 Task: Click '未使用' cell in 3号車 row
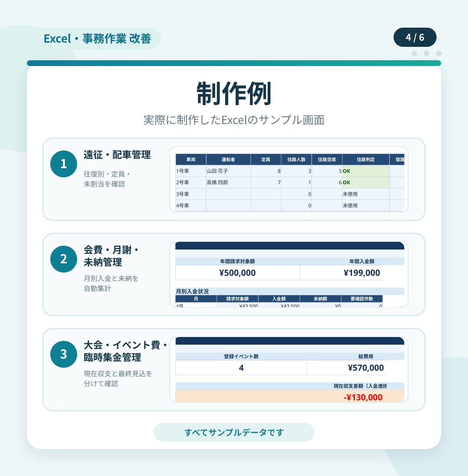click(x=366, y=194)
